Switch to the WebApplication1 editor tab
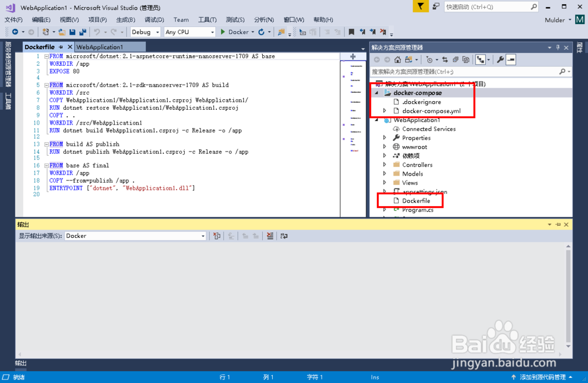Image resolution: width=588 pixels, height=383 pixels. [x=110, y=46]
